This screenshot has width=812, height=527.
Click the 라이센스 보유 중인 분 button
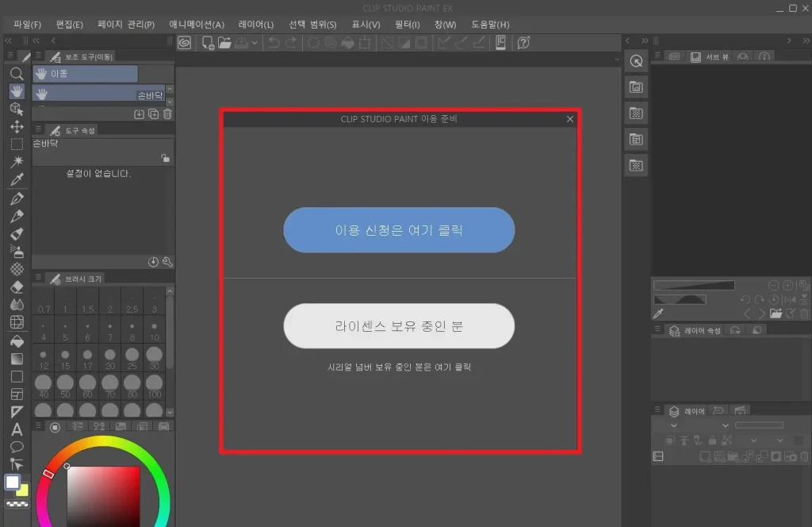399,325
